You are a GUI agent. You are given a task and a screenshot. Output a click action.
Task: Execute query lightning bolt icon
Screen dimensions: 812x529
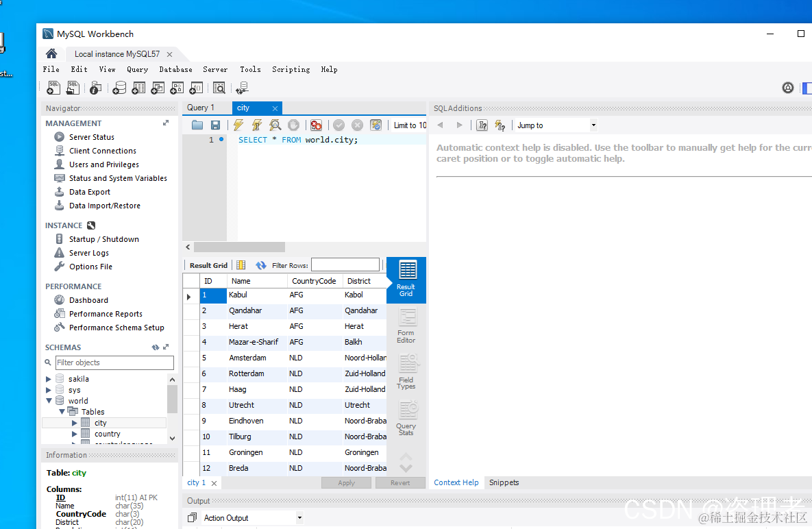[238, 125]
